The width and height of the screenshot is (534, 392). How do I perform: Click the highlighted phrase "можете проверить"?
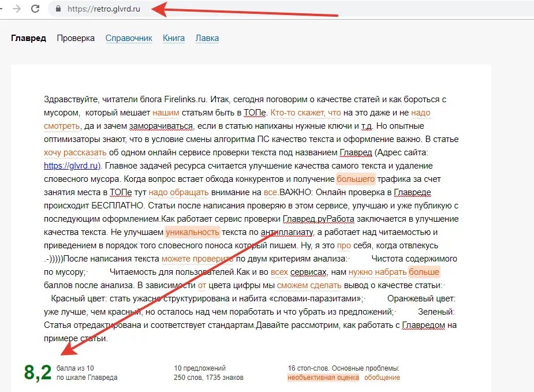(197, 259)
